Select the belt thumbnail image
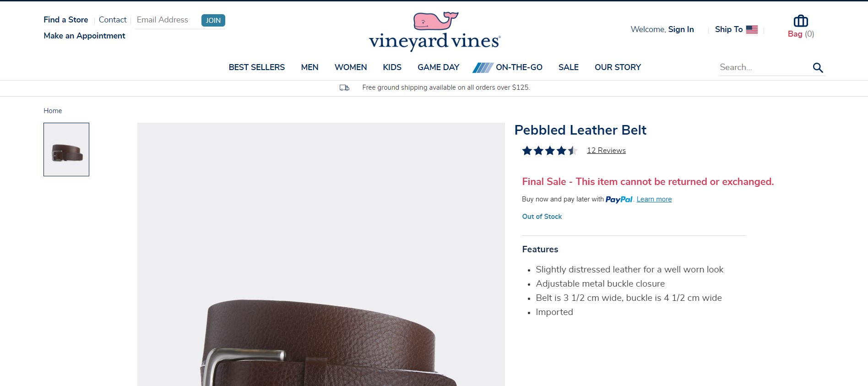 tap(66, 149)
